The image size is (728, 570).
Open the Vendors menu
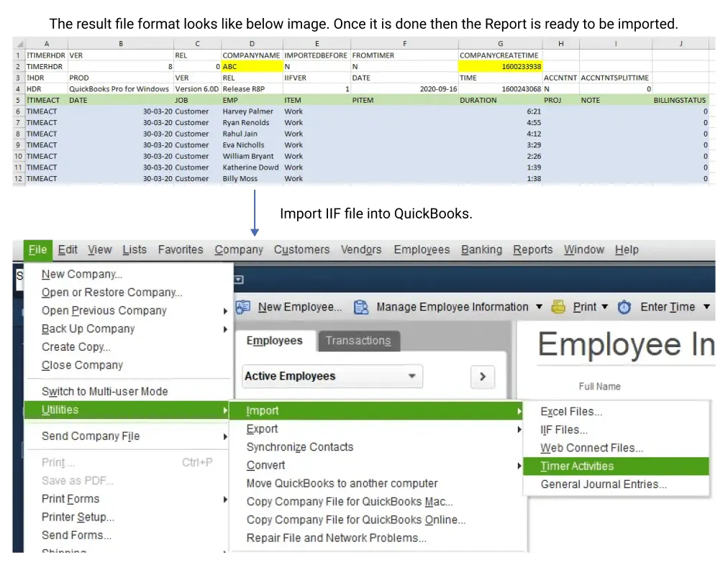point(361,250)
